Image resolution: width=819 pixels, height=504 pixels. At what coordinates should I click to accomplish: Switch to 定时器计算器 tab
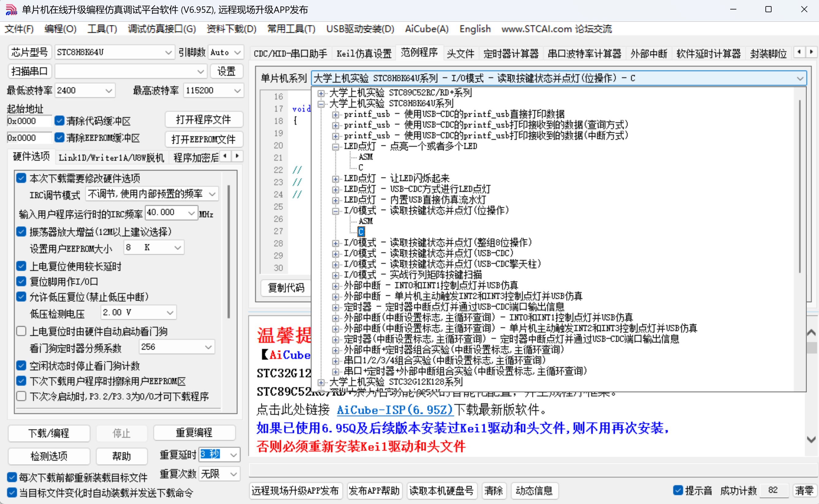click(511, 53)
